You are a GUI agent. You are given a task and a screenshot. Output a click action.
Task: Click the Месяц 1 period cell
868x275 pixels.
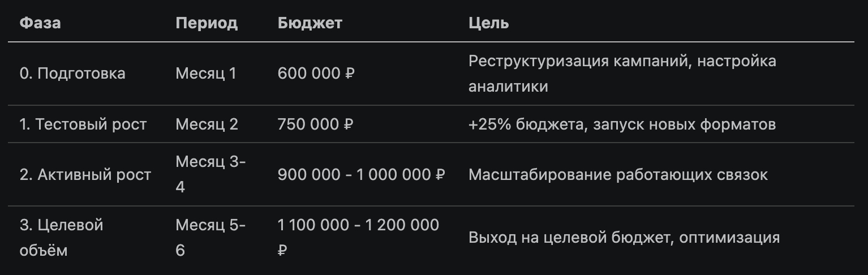206,74
